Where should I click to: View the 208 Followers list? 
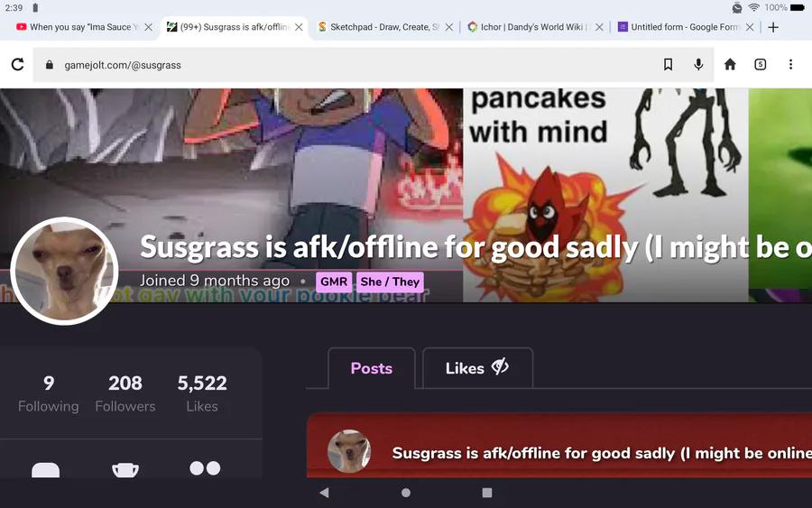(x=125, y=393)
